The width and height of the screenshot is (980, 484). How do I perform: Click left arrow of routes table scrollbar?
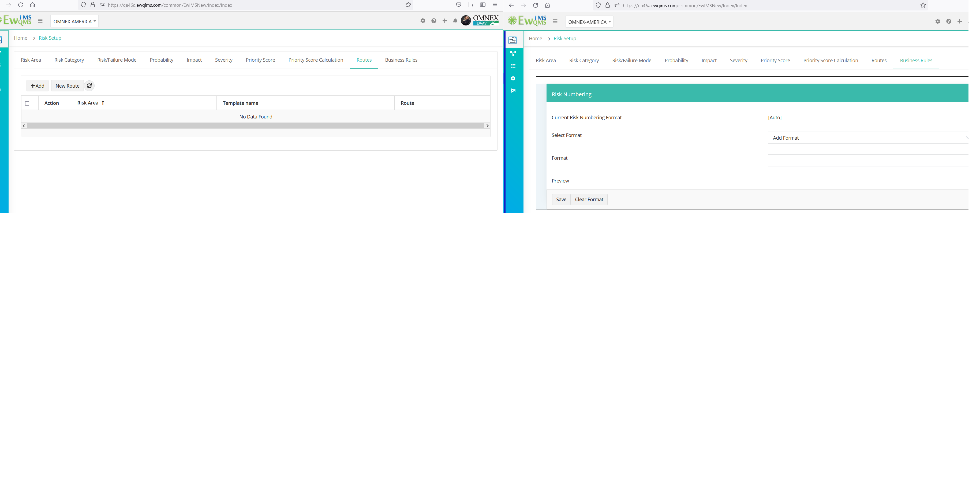pos(24,126)
